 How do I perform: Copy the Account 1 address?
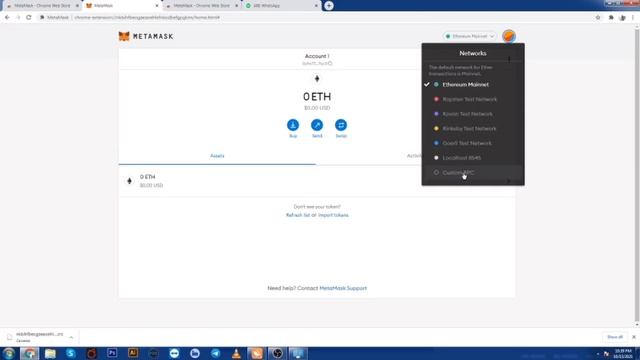coord(317,63)
